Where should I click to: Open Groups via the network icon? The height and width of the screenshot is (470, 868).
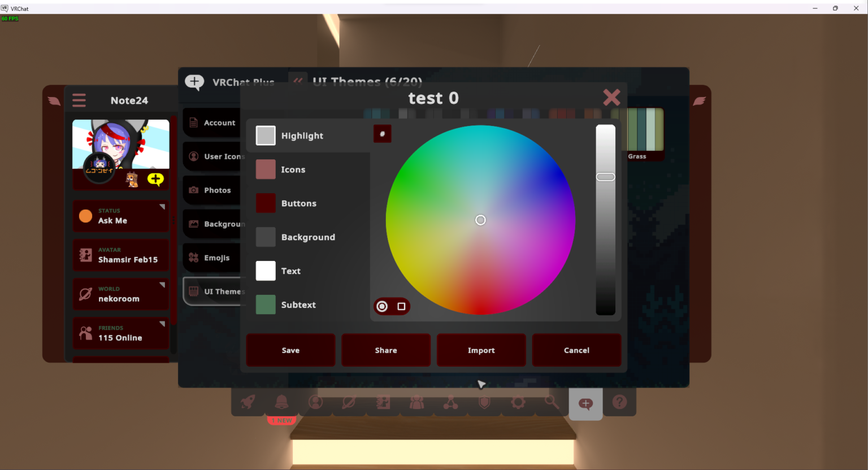click(450, 402)
